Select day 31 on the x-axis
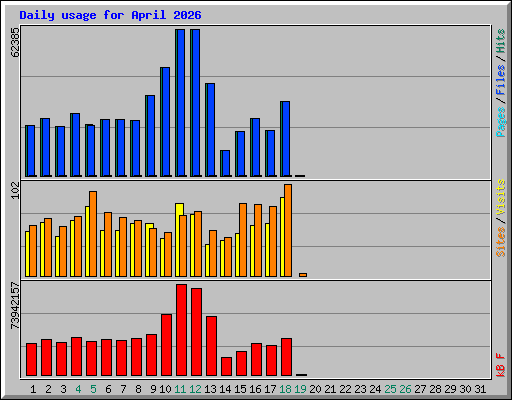The width and height of the screenshot is (512, 400). click(480, 389)
